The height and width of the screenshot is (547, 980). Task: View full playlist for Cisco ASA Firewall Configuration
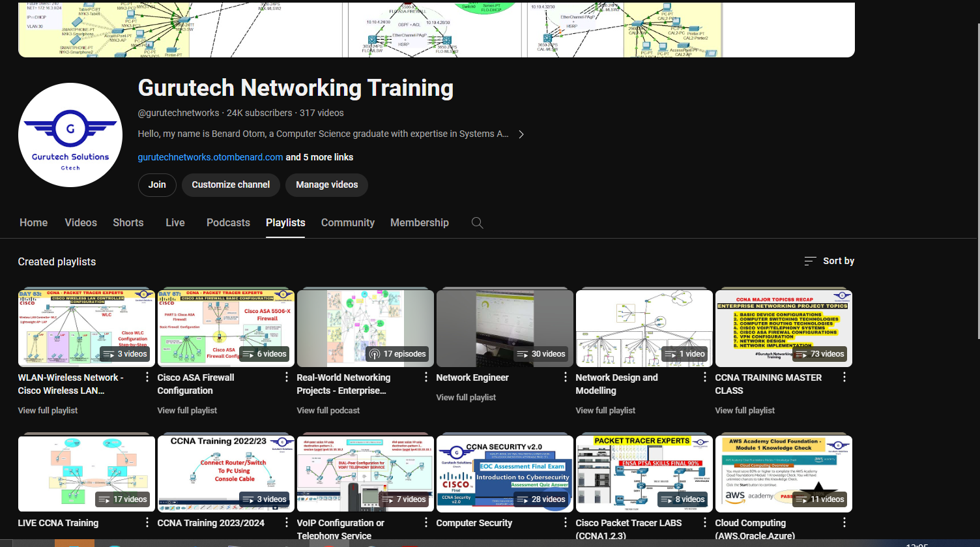pos(187,411)
